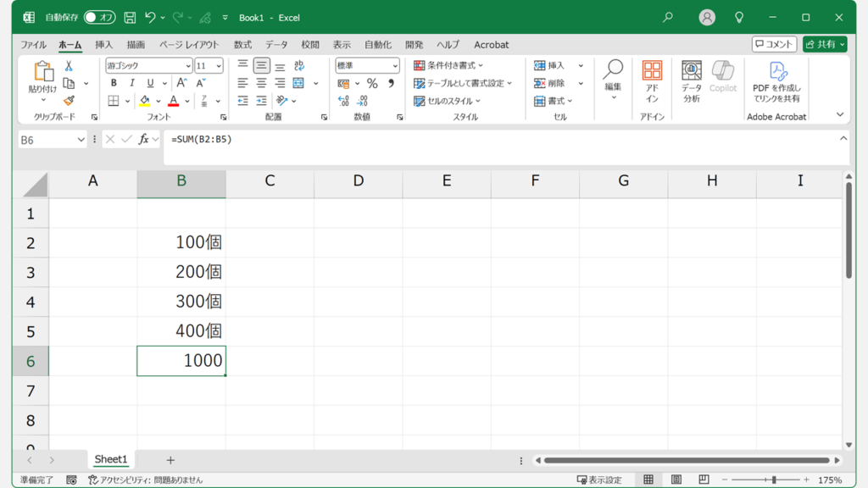The height and width of the screenshot is (488, 868).
Task: Click the yellow Fill Color bucket
Action: (144, 101)
